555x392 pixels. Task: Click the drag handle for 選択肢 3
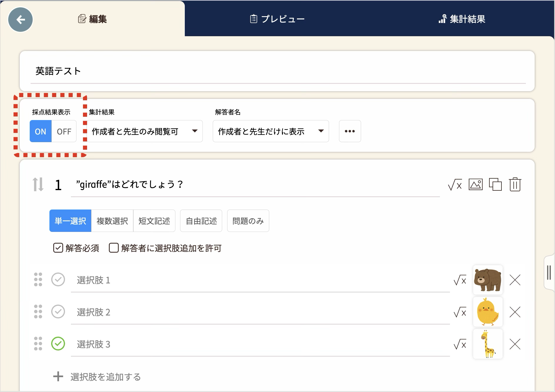coord(38,343)
